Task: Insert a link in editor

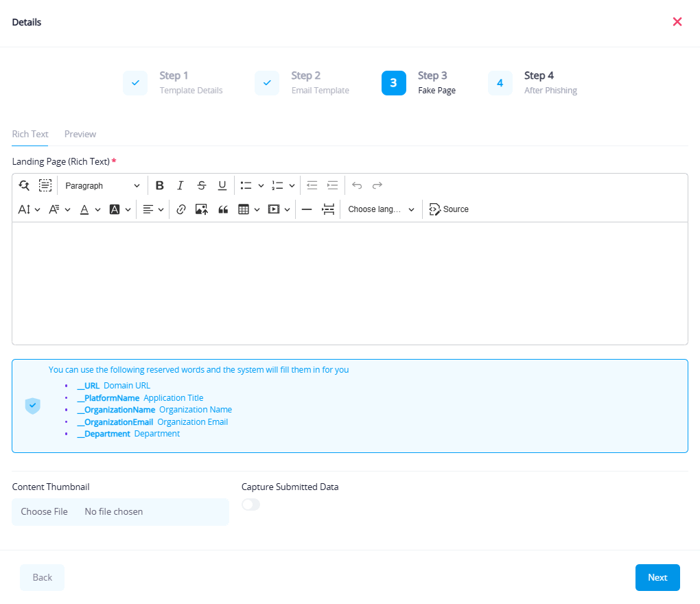Action: coord(181,209)
